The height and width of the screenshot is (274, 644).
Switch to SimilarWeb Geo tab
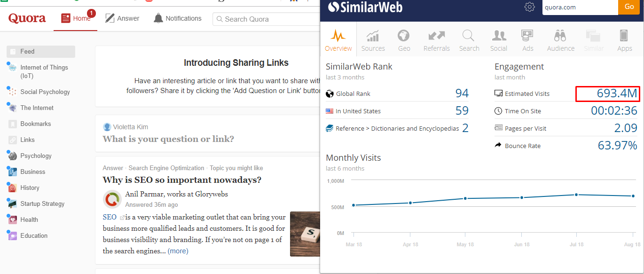click(404, 40)
